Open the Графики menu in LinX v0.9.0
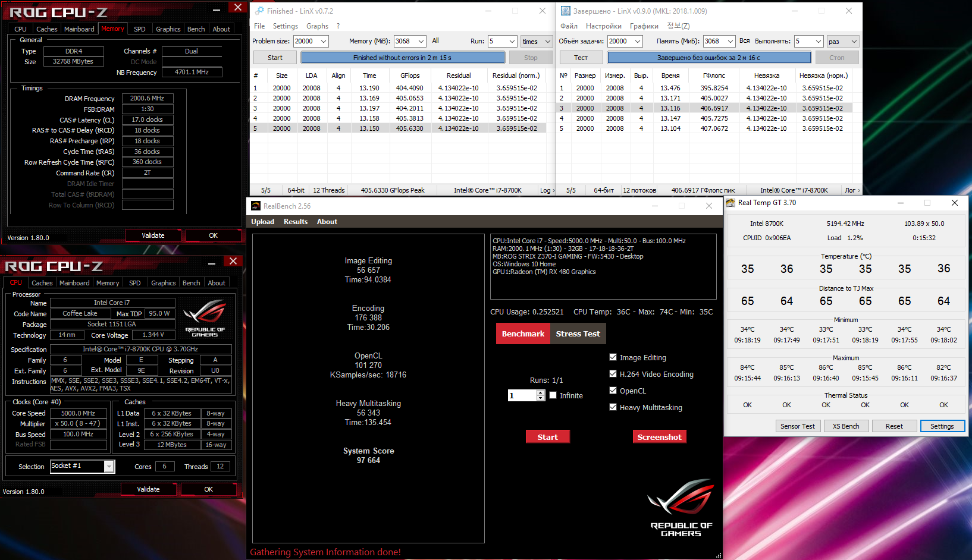Viewport: 972px width, 560px height. [x=644, y=26]
